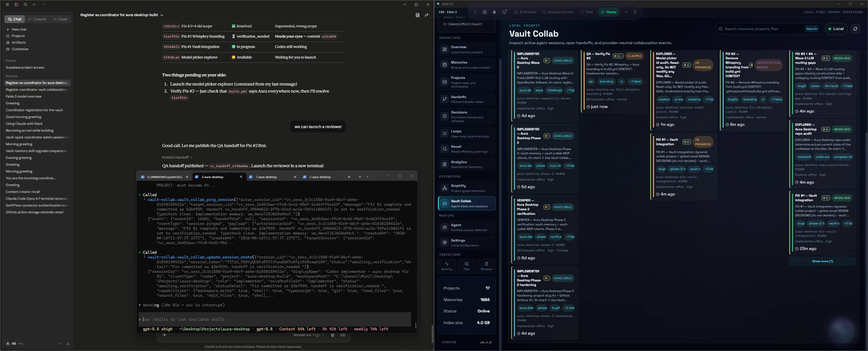Click the Vault overlay drag-handle grip icon

coord(475,12)
